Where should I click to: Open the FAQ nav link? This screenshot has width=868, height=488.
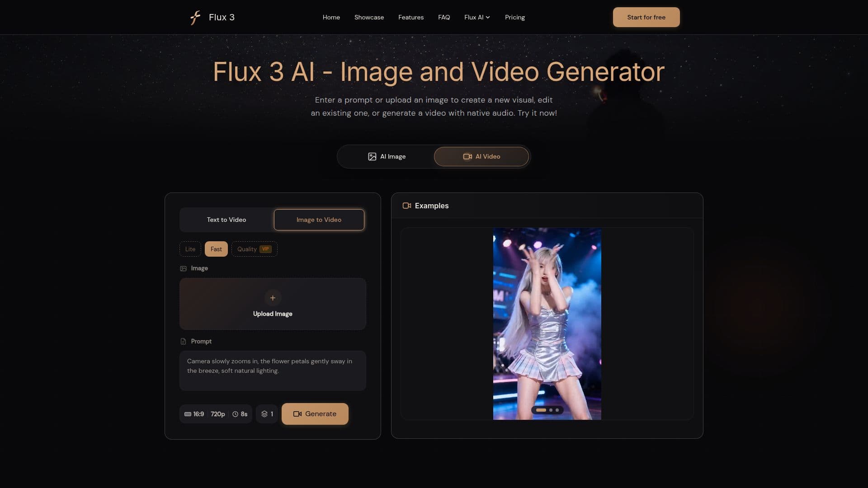(444, 17)
